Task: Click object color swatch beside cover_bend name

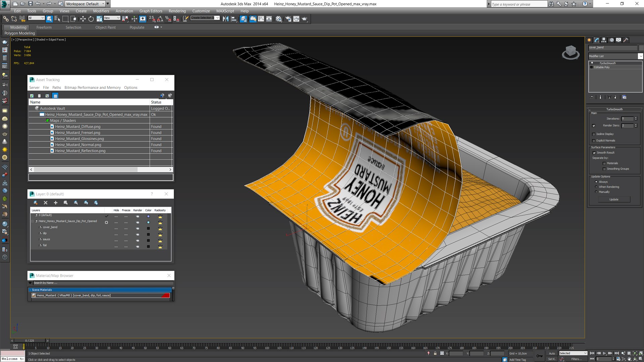Action: pyautogui.click(x=641, y=48)
